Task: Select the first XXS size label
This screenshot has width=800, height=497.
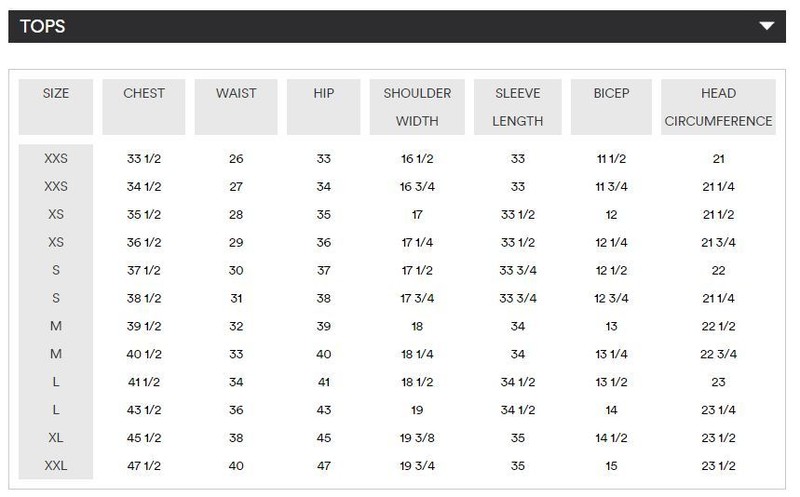Action: coord(56,159)
